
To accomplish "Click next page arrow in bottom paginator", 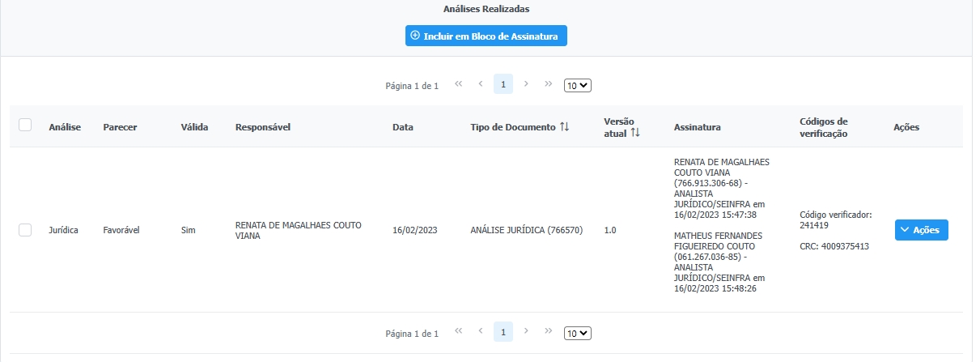I will (x=526, y=332).
